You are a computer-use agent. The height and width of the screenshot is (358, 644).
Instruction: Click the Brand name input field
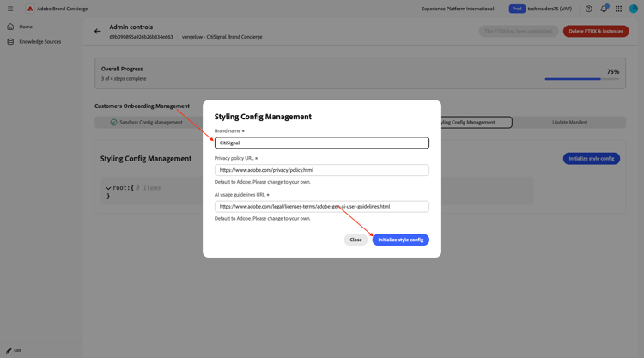(322, 143)
